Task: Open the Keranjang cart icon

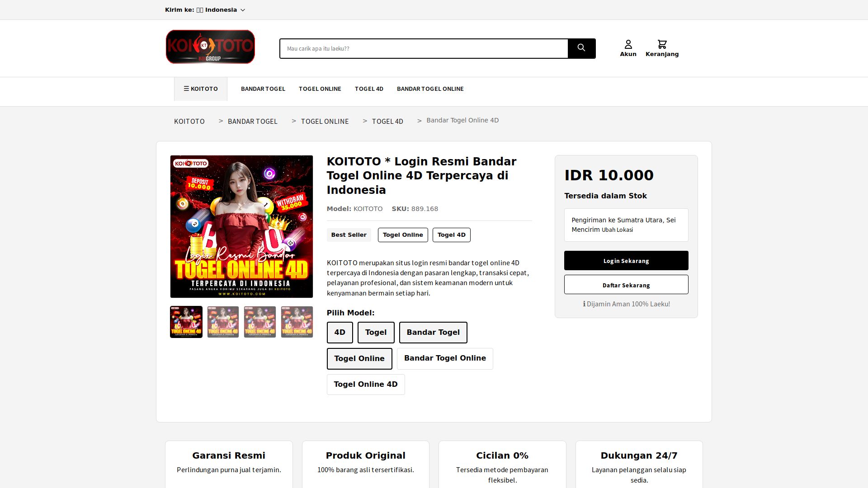Action: pyautogui.click(x=662, y=48)
